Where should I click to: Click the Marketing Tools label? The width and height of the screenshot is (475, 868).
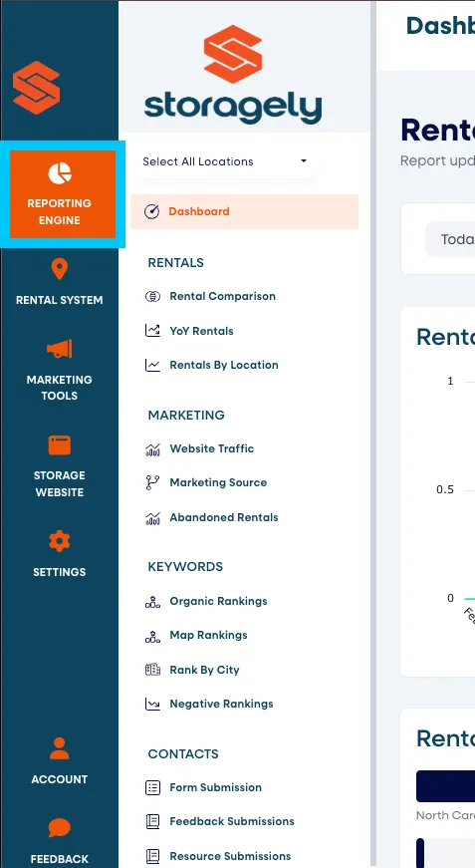point(59,388)
